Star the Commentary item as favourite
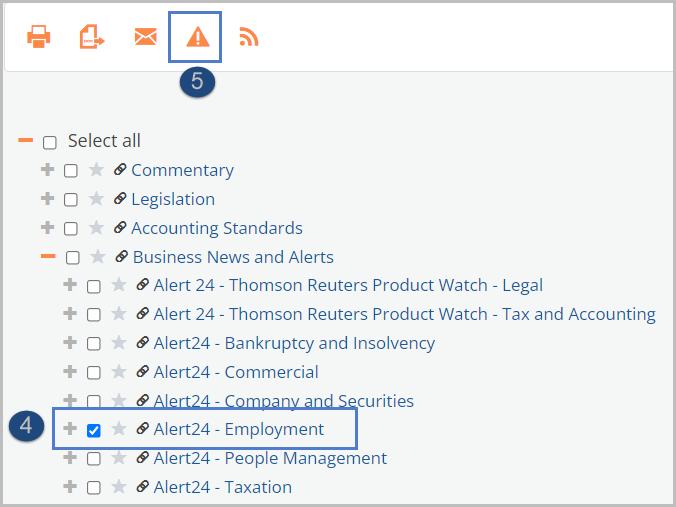The width and height of the screenshot is (676, 507). [x=96, y=170]
